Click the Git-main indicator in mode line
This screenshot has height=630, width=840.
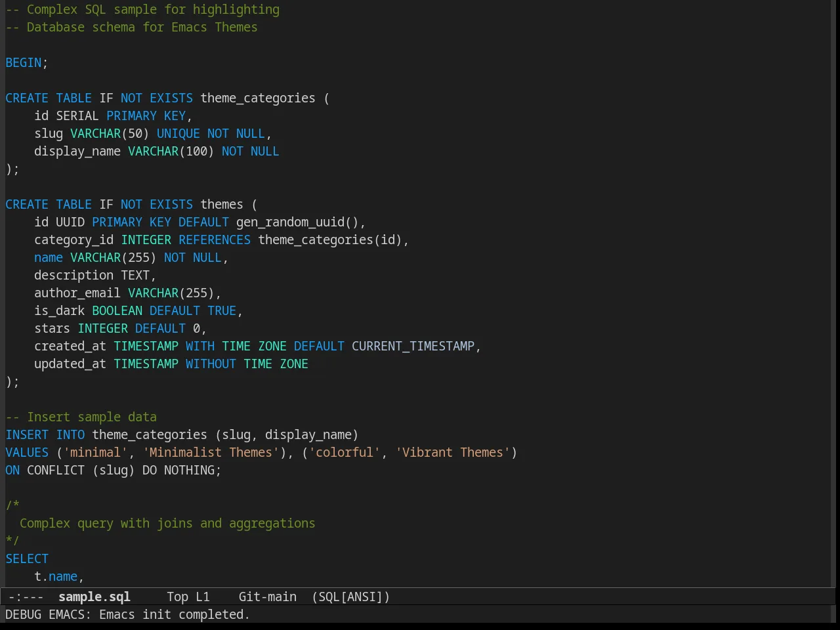(x=268, y=597)
